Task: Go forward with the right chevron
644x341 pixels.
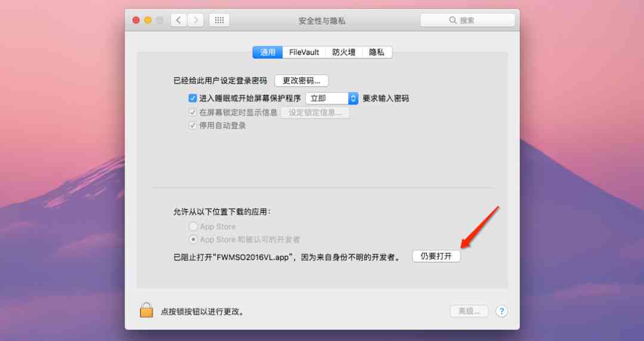Action: pos(196,20)
